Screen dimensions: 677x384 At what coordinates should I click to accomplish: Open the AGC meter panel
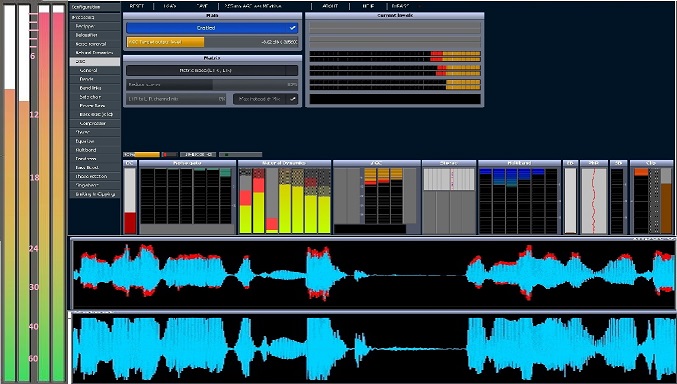(377, 197)
